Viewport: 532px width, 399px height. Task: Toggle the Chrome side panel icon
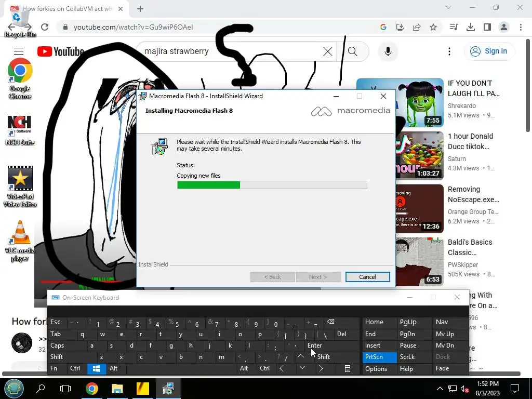pos(487,27)
